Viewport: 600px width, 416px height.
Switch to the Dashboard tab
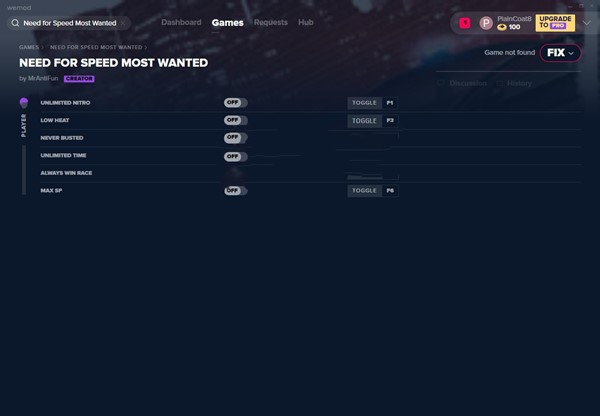181,22
